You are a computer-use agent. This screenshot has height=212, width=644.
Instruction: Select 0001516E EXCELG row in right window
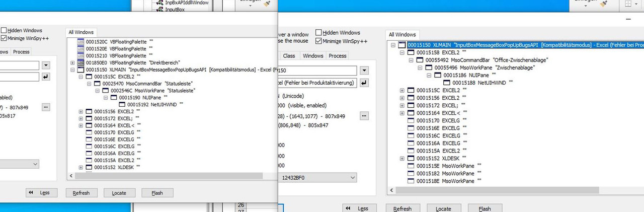pos(438,128)
